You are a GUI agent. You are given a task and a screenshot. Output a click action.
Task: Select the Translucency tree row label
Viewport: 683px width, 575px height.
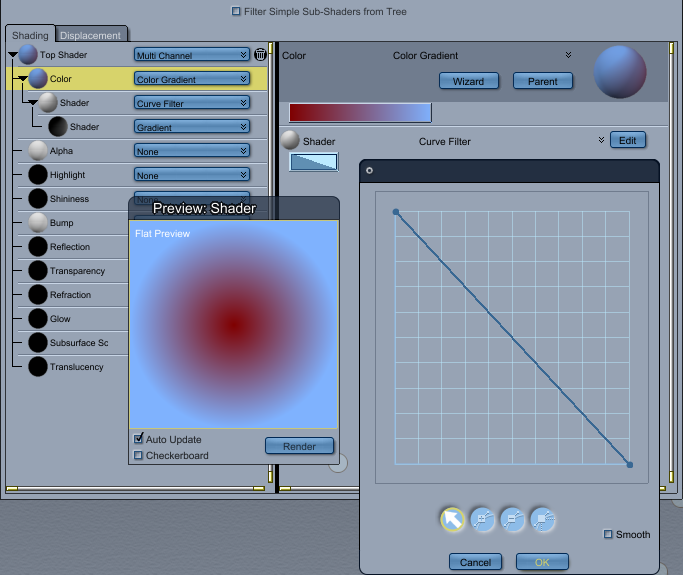click(77, 367)
